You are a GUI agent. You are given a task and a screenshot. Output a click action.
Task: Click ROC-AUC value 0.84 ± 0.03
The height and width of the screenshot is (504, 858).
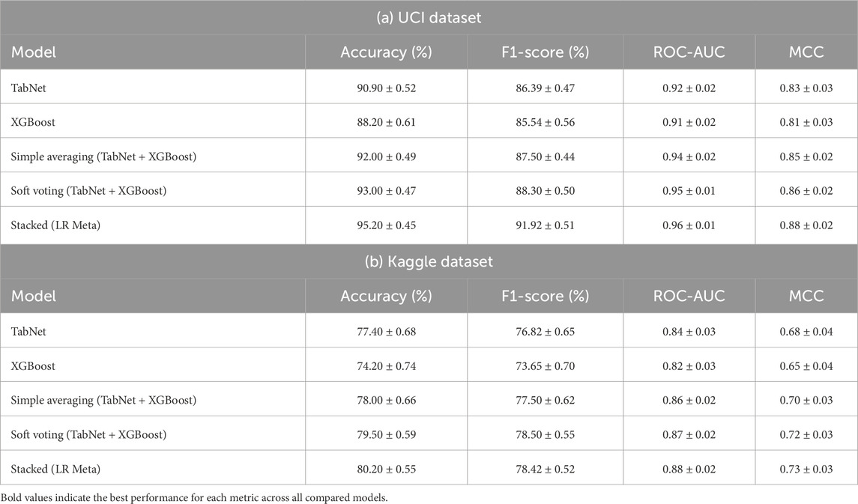point(689,331)
